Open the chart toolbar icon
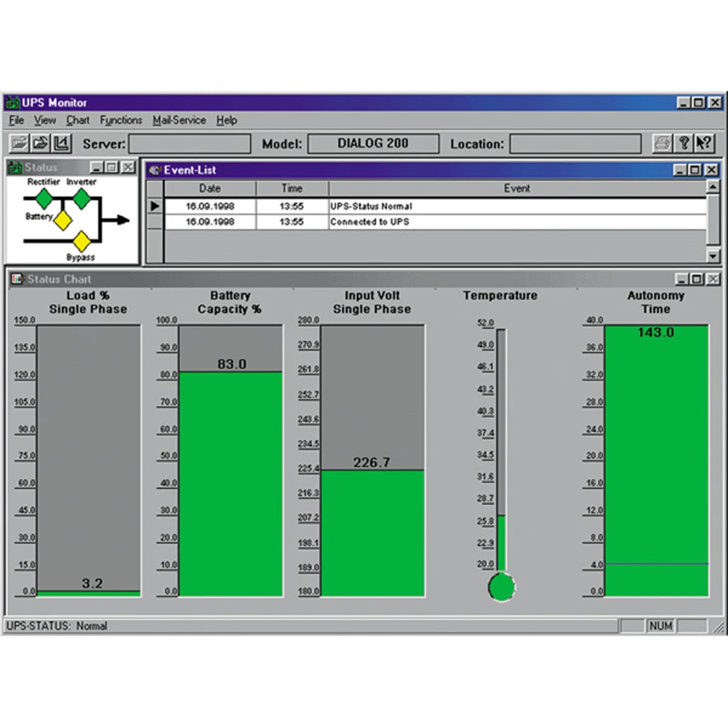 [x=61, y=143]
